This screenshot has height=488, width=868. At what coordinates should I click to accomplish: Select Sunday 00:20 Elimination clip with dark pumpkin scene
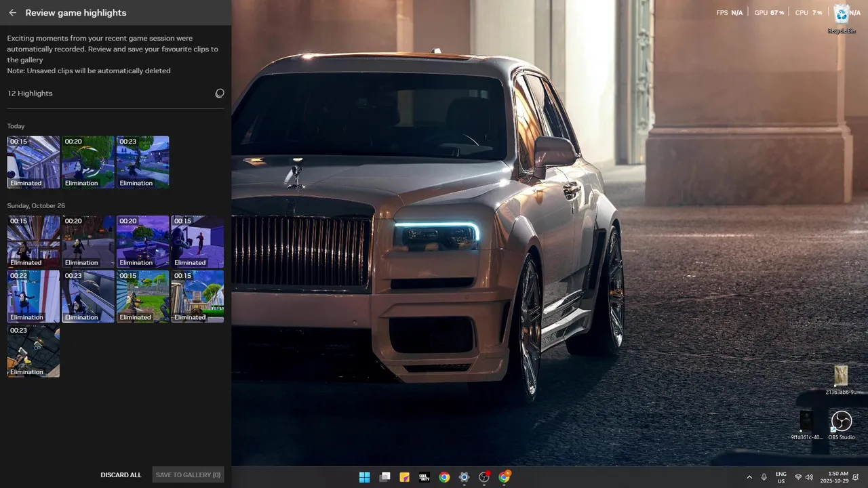[x=88, y=241]
